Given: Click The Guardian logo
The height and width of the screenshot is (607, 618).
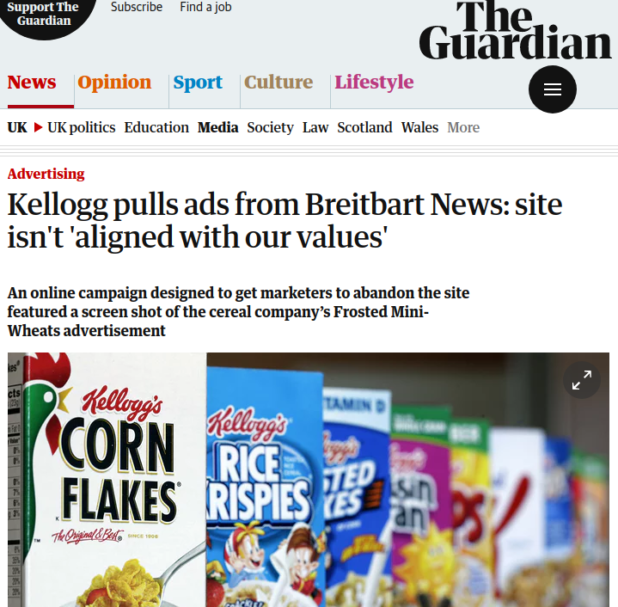Looking at the screenshot, I should tap(515, 30).
